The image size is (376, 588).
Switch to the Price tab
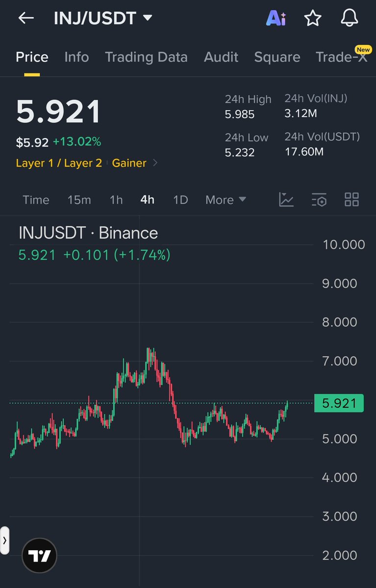pyautogui.click(x=32, y=57)
